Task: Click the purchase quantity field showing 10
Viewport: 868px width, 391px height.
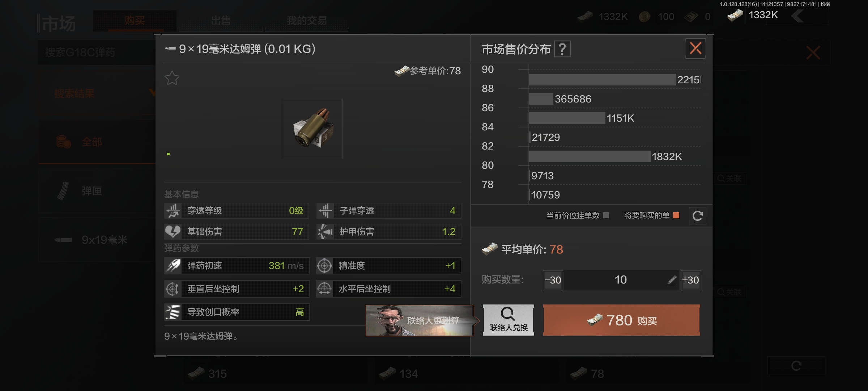Action: (x=621, y=280)
